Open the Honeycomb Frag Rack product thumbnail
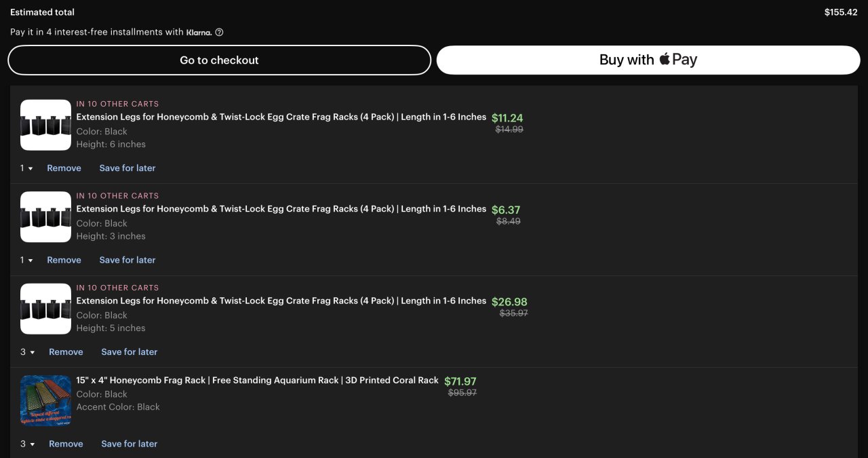 click(45, 400)
